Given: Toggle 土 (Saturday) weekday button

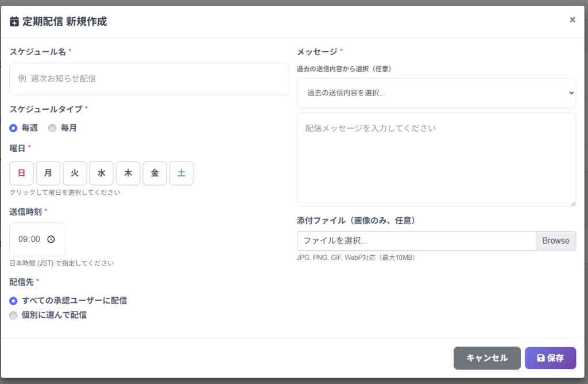Looking at the screenshot, I should (181, 172).
